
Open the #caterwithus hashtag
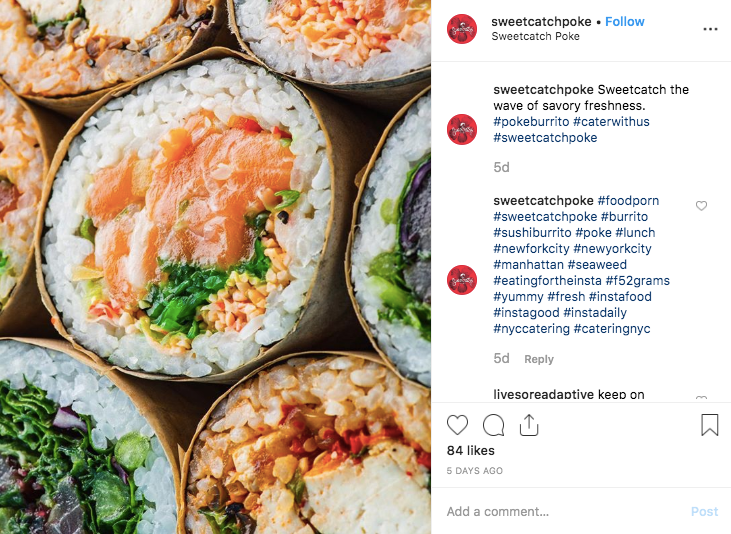pos(611,122)
